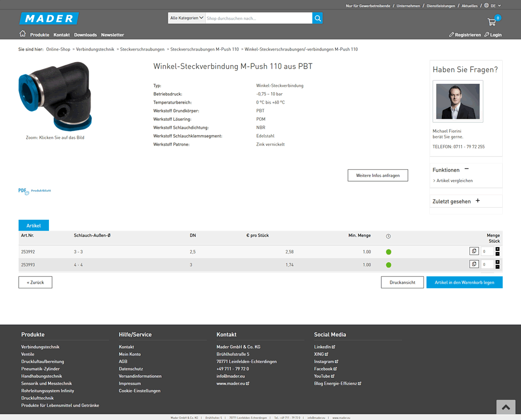
Task: Click Artikel in den Warenkorb legen
Action: (464, 282)
